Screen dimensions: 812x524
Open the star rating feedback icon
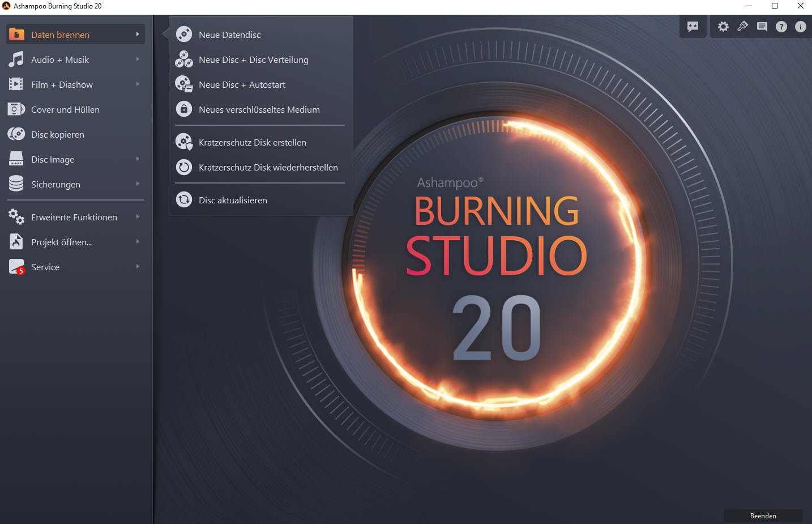click(693, 27)
